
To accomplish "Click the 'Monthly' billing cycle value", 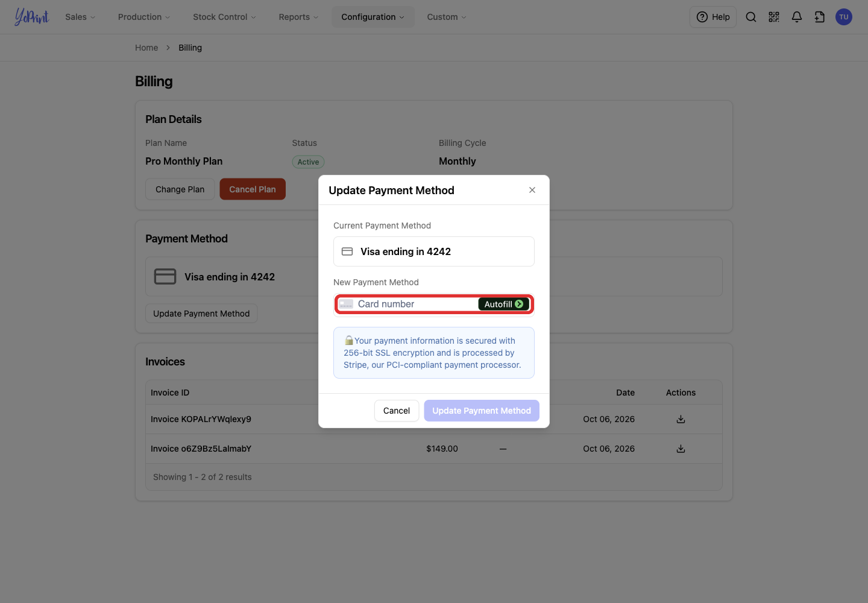I will (458, 161).
